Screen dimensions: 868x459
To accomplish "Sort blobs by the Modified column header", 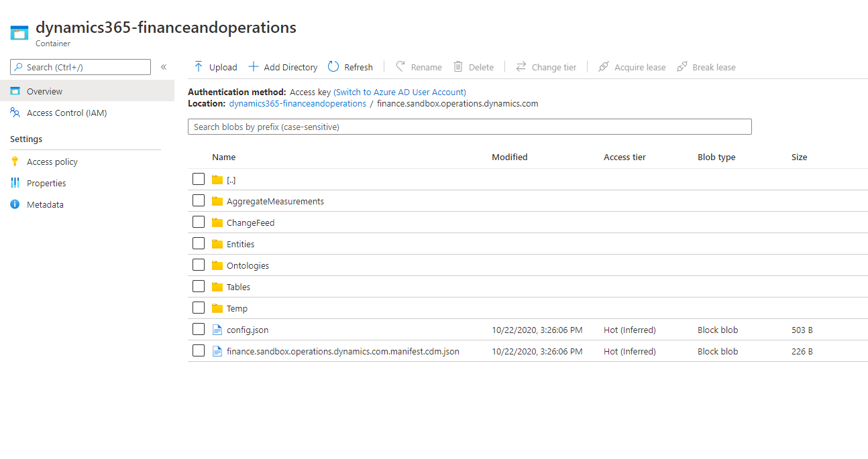I will tap(509, 156).
